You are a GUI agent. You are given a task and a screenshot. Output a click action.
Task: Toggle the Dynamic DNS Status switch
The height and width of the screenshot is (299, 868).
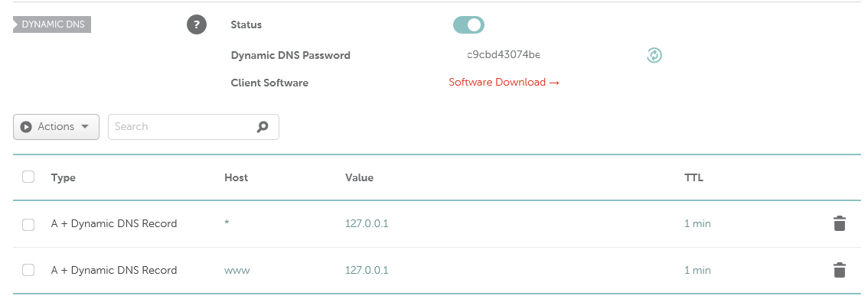(x=468, y=25)
